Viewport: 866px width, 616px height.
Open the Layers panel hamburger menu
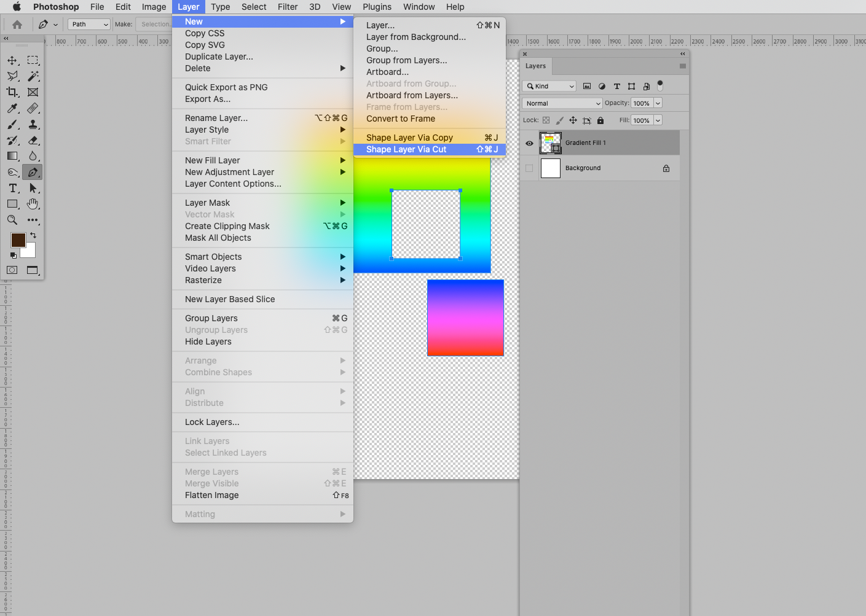[x=682, y=66]
